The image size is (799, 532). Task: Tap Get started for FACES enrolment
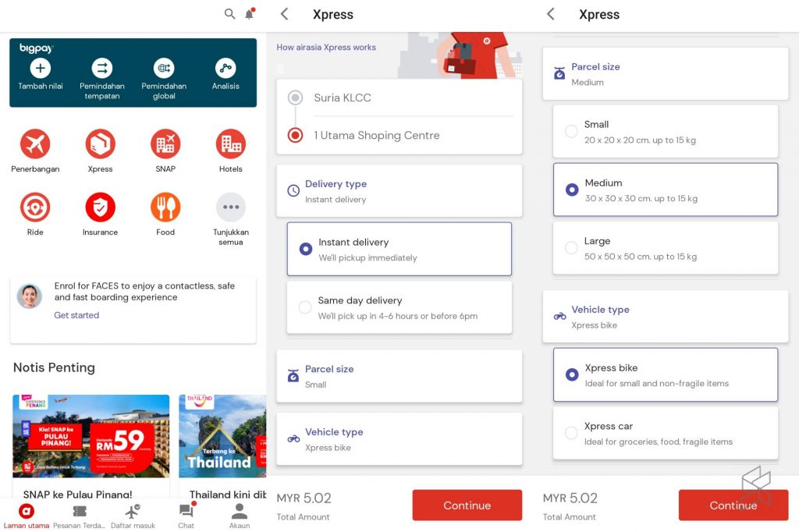pyautogui.click(x=76, y=315)
